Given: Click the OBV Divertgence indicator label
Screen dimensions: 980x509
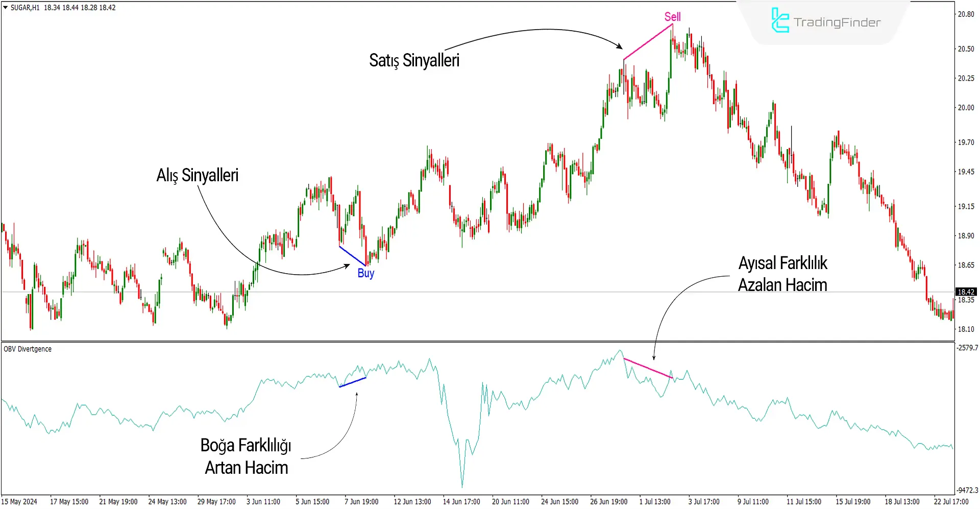Looking at the screenshot, I should tap(28, 349).
